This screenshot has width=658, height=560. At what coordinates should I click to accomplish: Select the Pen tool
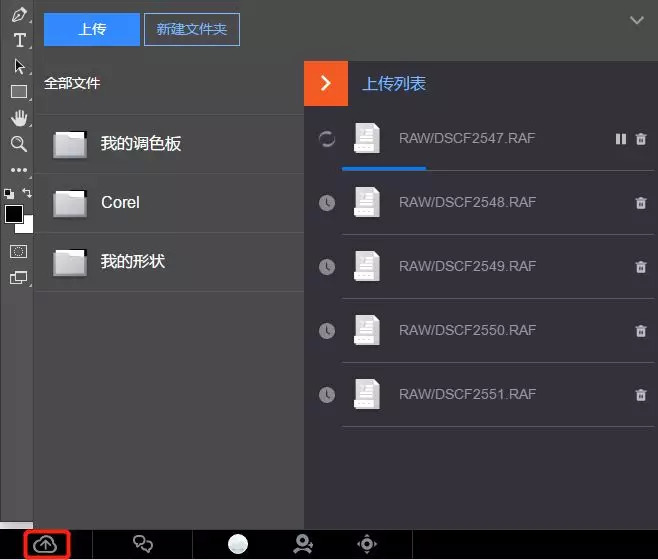click(x=19, y=15)
